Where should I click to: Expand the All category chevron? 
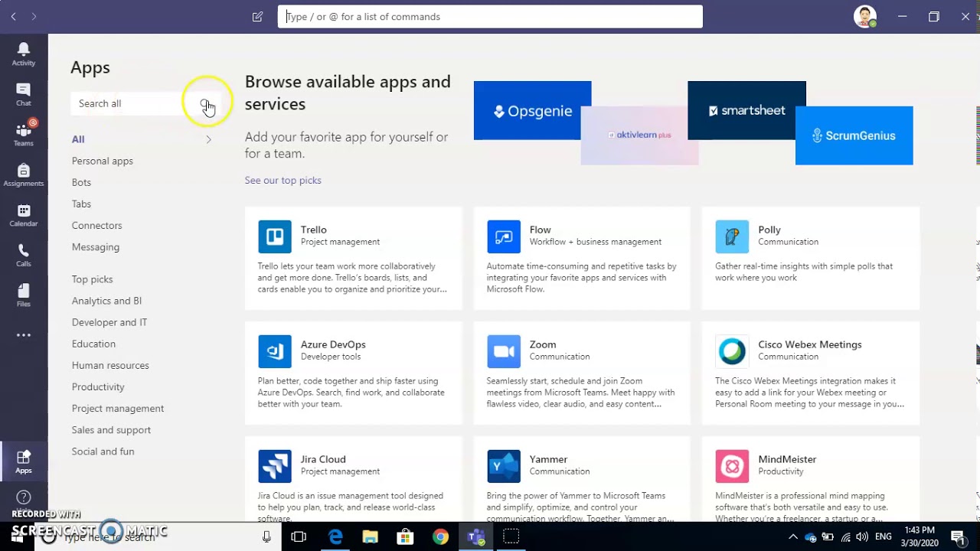point(208,139)
